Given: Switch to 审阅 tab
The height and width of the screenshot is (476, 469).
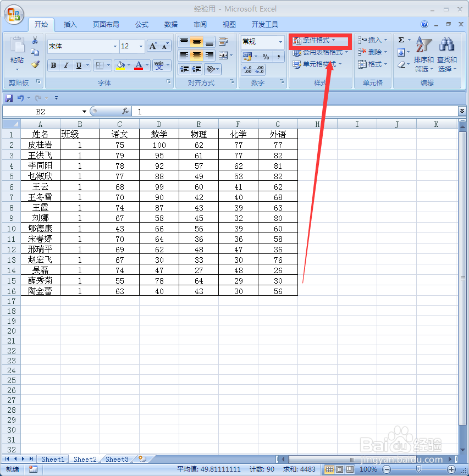Looking at the screenshot, I should coord(200,25).
